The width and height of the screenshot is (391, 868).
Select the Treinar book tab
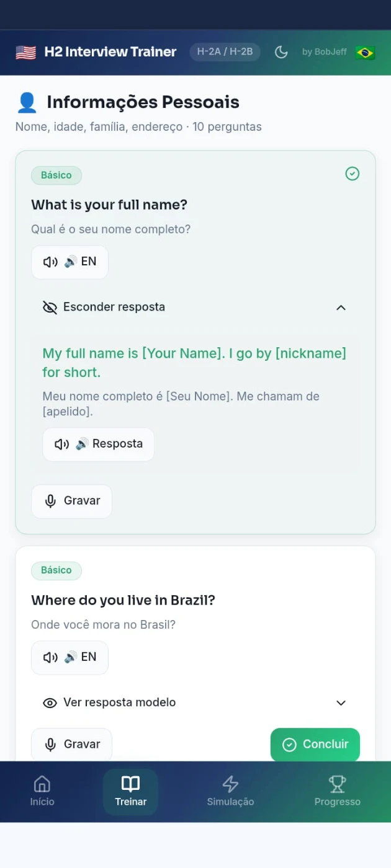(130, 791)
